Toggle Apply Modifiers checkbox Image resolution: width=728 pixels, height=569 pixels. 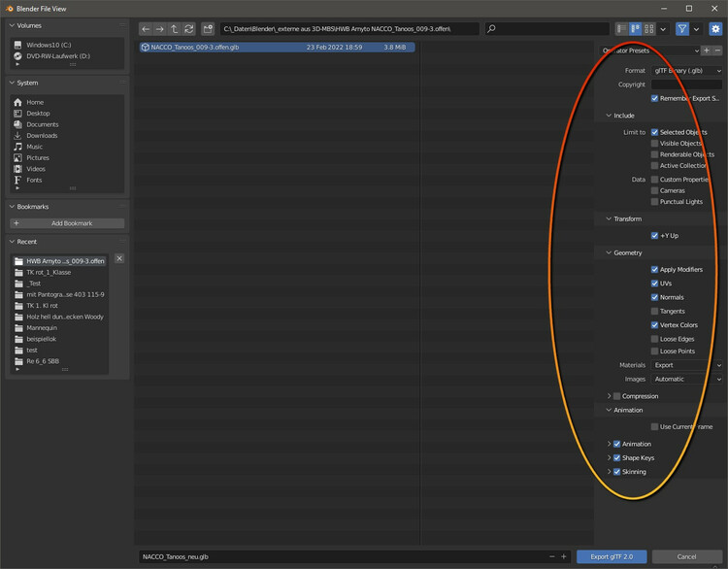tap(654, 270)
